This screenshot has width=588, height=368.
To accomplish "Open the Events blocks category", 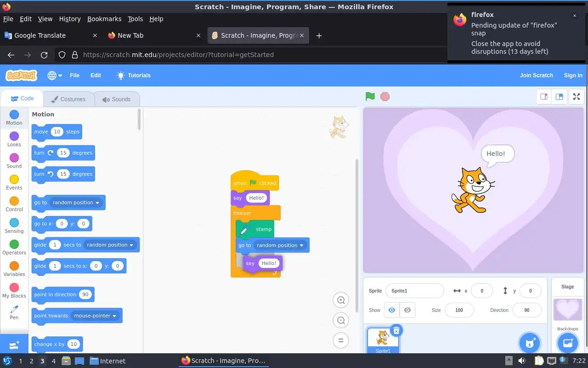I will point(14,183).
